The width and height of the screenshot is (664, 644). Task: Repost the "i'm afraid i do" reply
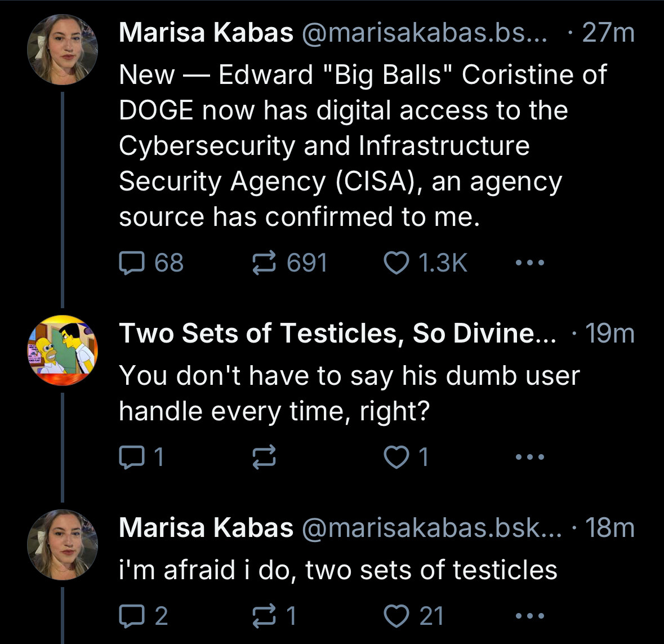264,616
